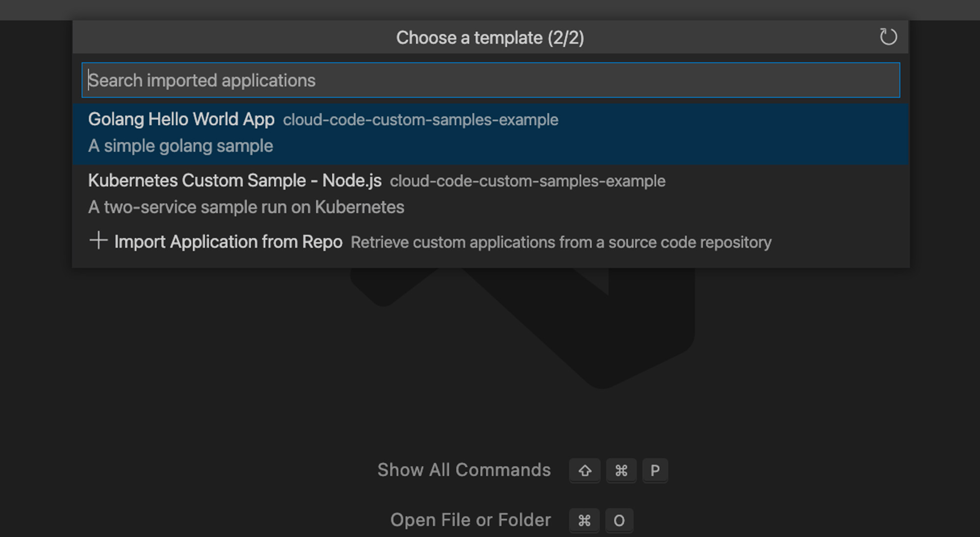Select the Golang Hello World App template
Screen dimensions: 980x537
(x=490, y=133)
